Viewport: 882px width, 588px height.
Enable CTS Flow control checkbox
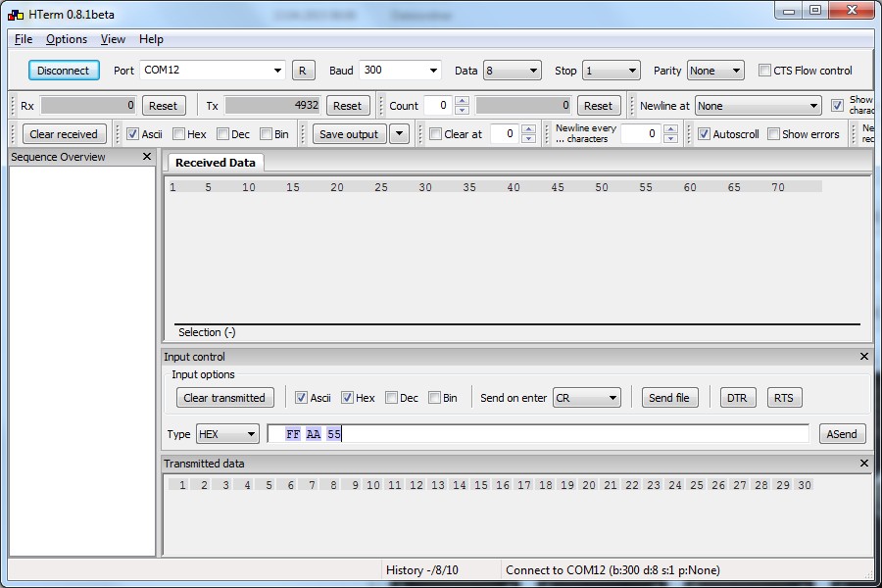pos(765,71)
